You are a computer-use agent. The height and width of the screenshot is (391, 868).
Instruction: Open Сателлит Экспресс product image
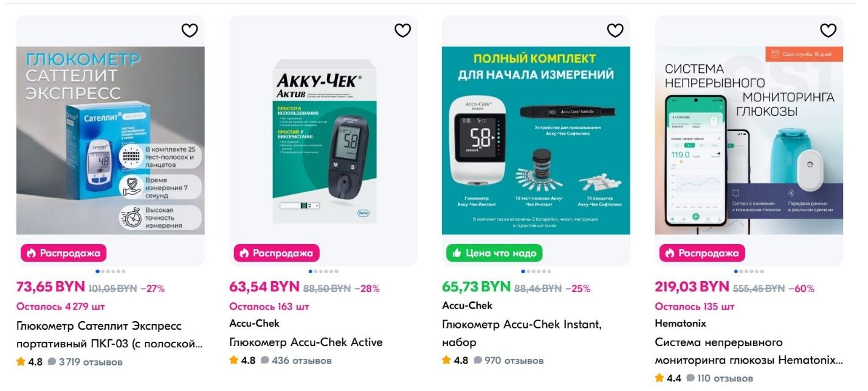111,140
